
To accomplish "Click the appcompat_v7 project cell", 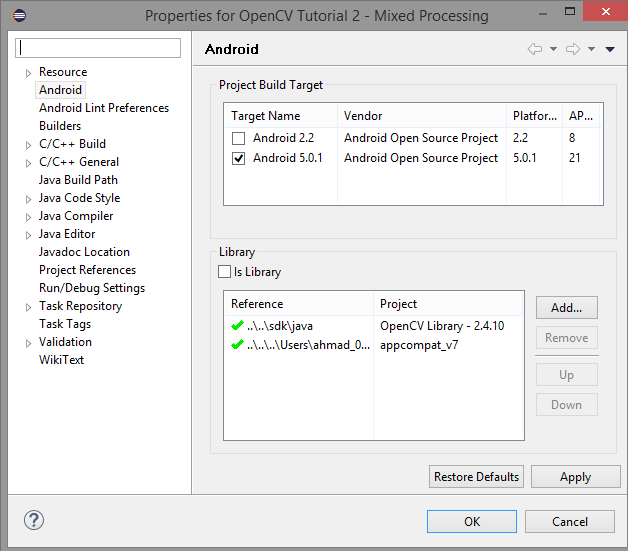I will [419, 345].
